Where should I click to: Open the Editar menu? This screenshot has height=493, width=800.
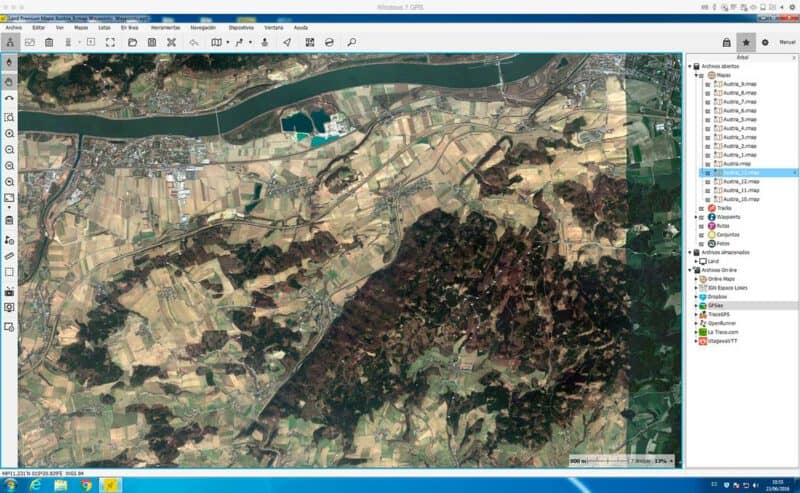point(39,28)
